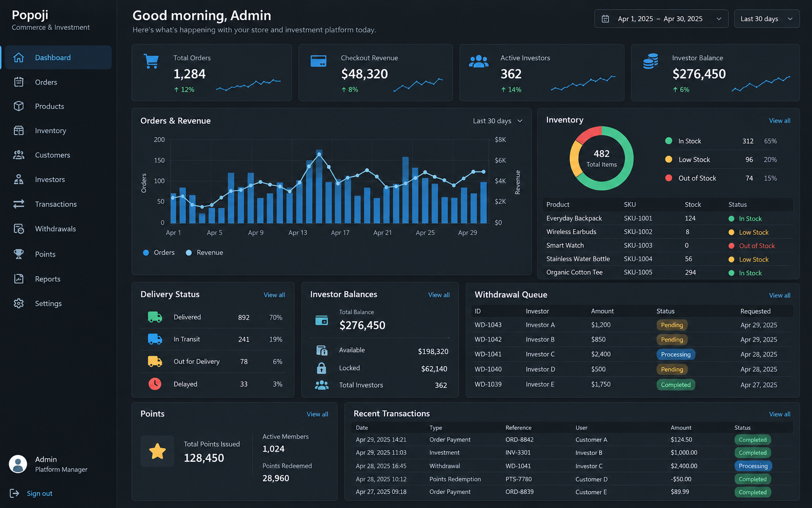Click the Settings gear icon in sidebar
Image resolution: width=812 pixels, height=508 pixels.
pos(18,303)
